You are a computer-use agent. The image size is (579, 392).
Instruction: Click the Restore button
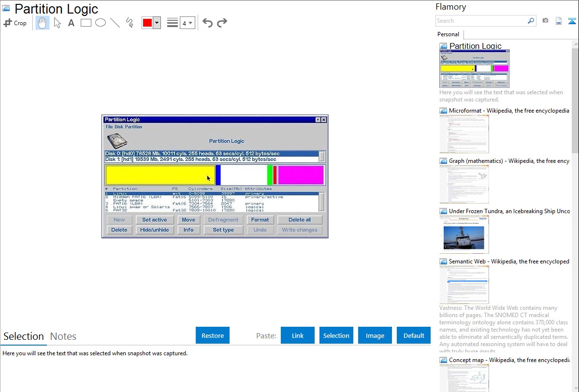pyautogui.click(x=213, y=335)
